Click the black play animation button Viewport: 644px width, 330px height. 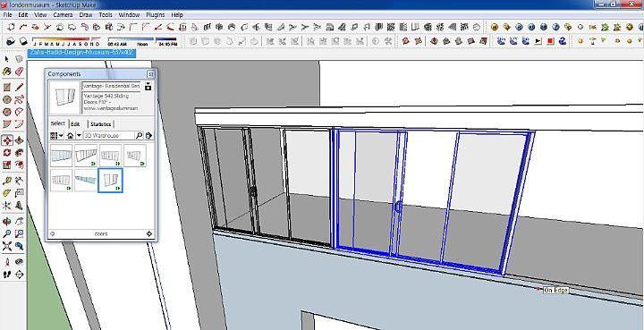[538, 41]
